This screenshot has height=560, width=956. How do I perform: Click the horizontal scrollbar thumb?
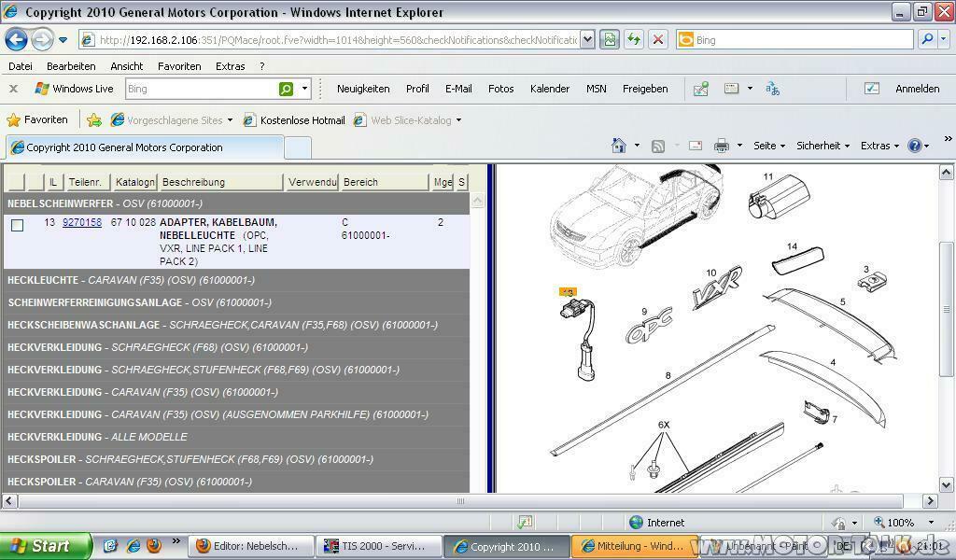460,501
